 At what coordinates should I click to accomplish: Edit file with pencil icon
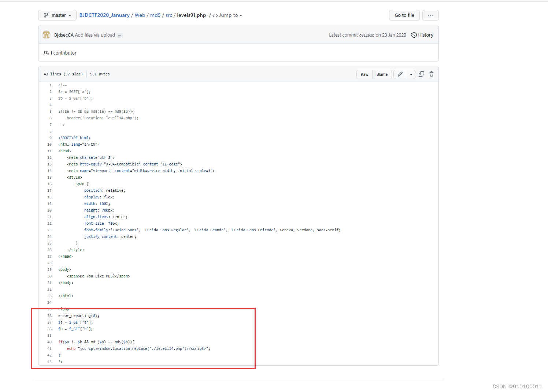400,74
